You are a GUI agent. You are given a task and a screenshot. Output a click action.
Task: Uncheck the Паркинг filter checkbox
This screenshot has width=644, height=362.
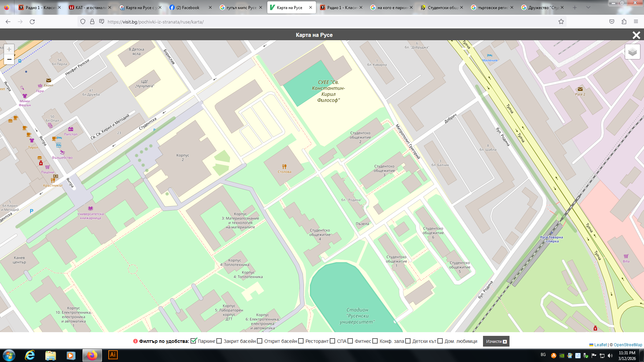coord(194,341)
